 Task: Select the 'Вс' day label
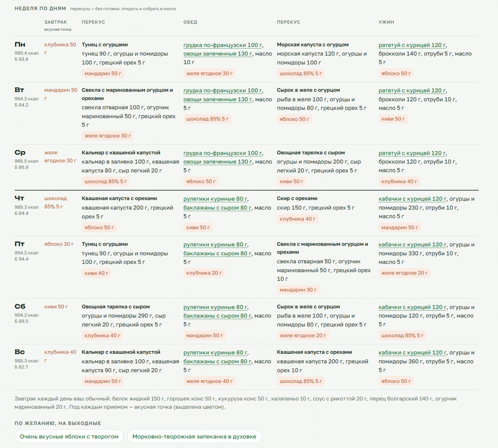[x=19, y=352]
